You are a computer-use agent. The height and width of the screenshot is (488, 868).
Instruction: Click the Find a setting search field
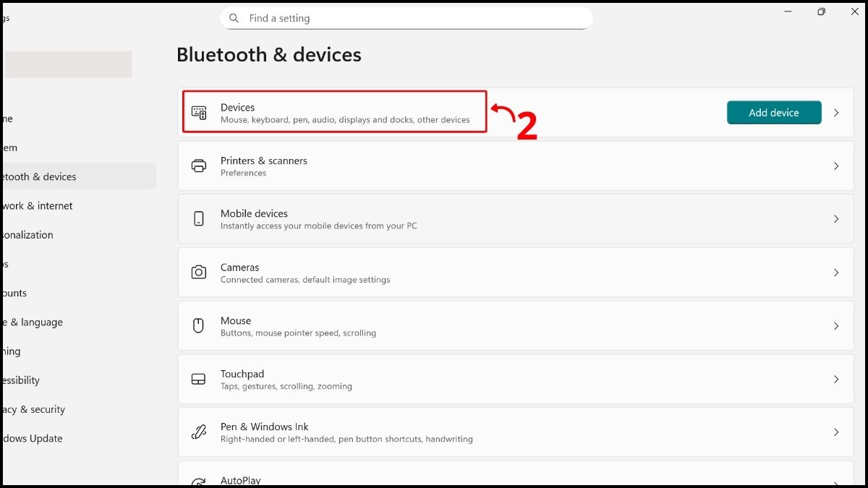tap(405, 18)
